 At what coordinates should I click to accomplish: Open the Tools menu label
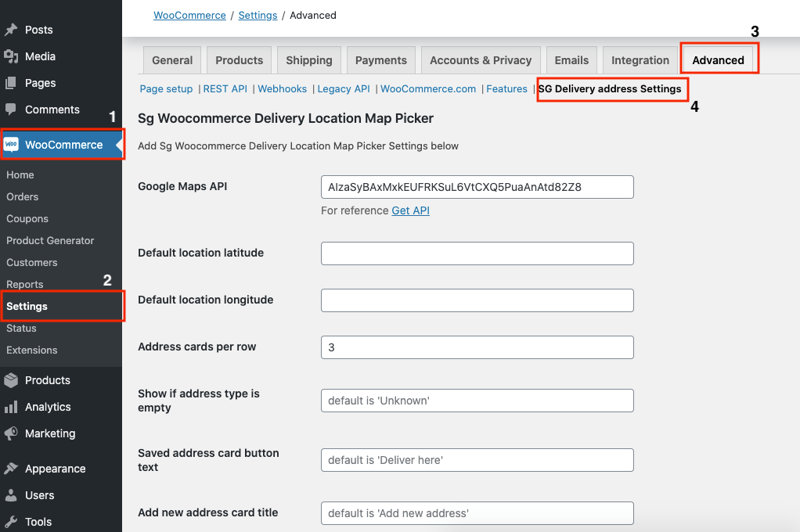pyautogui.click(x=38, y=521)
